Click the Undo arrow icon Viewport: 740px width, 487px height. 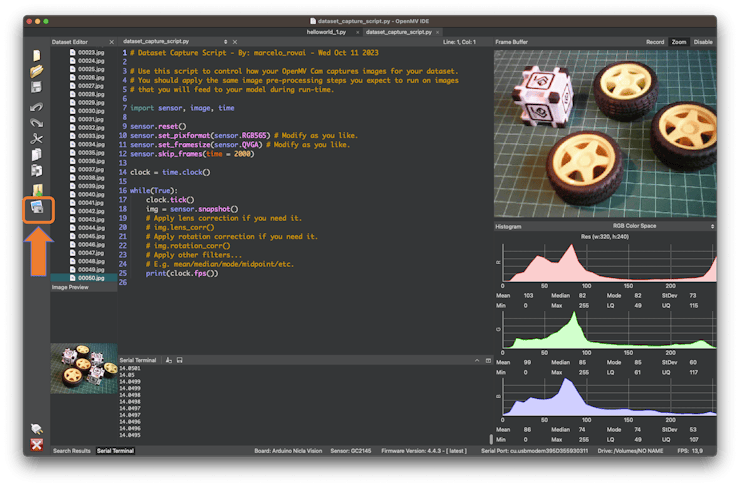(37, 105)
